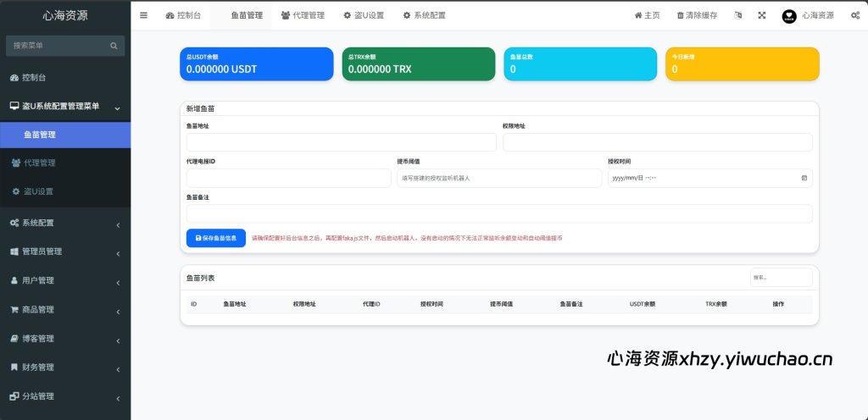Click the 鱼苗备注 table column header
This screenshot has height=420, width=868.
pyautogui.click(x=570, y=305)
